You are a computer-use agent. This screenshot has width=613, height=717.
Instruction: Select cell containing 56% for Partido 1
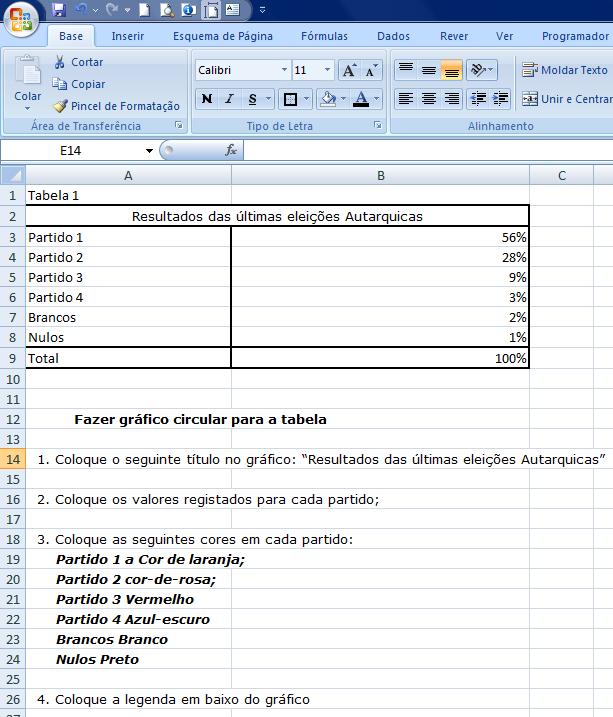click(380, 238)
